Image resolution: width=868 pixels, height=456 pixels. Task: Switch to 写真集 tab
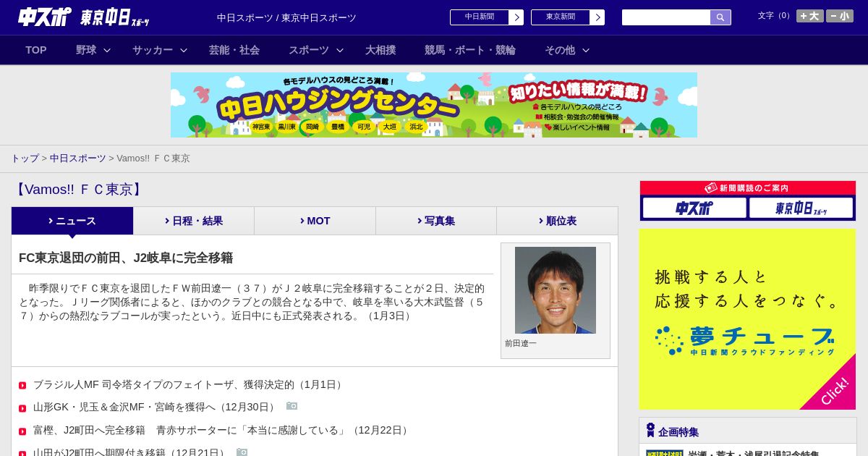436,221
